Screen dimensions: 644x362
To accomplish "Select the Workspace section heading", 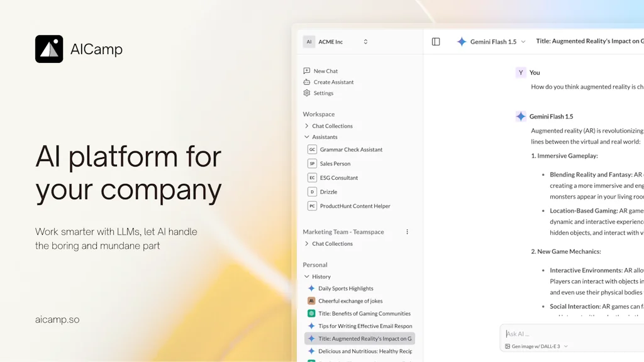I will (319, 114).
